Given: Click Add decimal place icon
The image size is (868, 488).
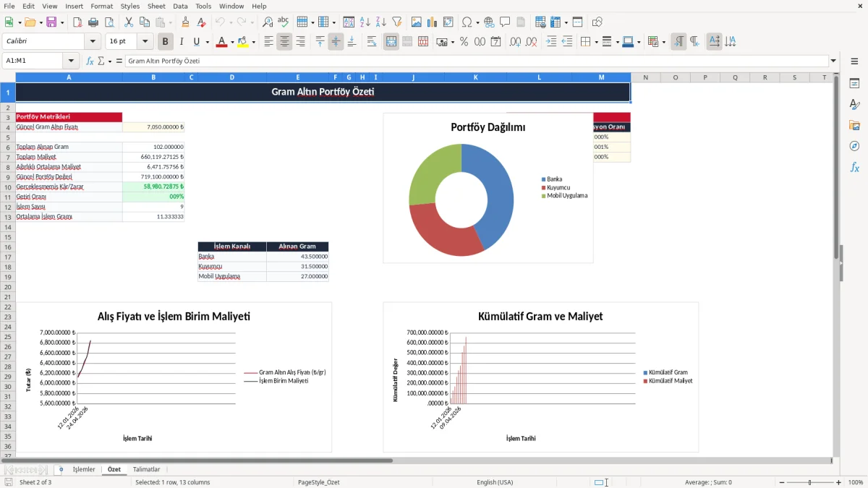Looking at the screenshot, I should [x=515, y=42].
